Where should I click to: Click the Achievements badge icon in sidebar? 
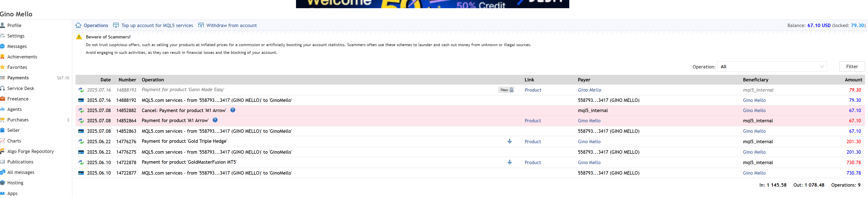(x=2, y=56)
